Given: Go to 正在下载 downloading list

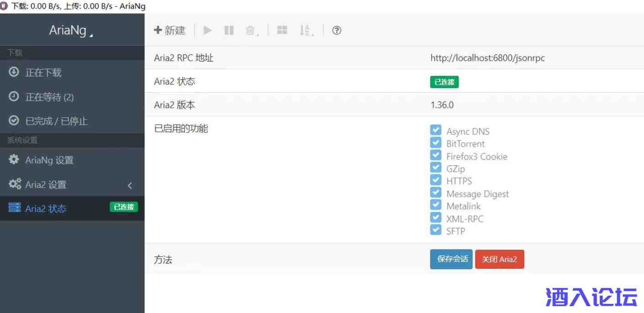Looking at the screenshot, I should click(72, 72).
